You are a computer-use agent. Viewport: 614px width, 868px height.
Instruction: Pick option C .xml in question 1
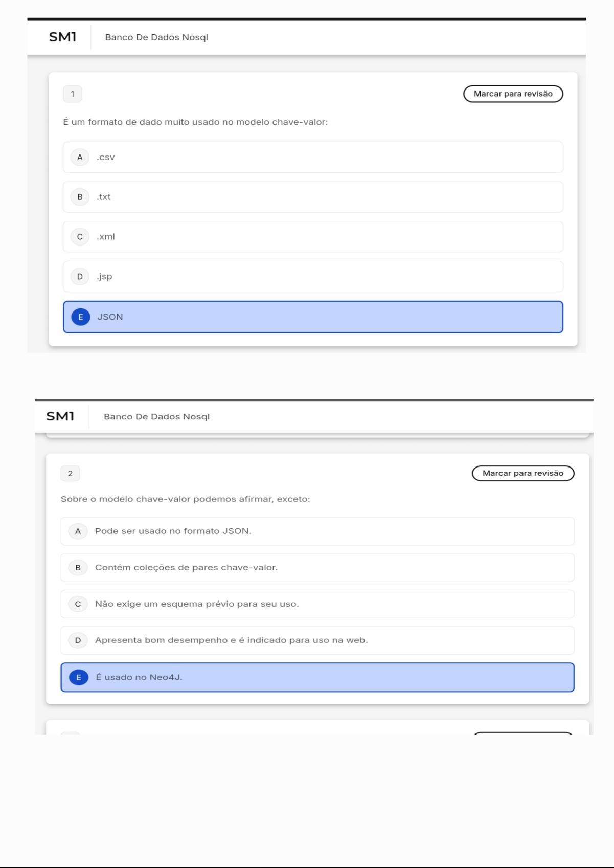click(x=312, y=237)
